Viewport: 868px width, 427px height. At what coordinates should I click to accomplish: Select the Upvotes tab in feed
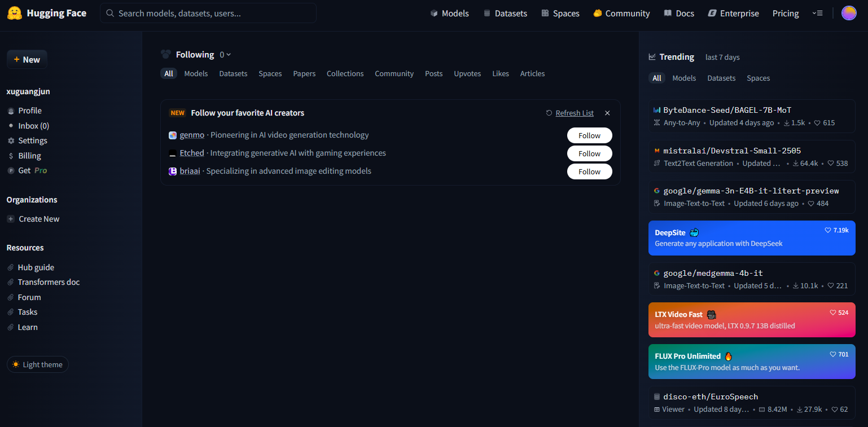point(467,73)
